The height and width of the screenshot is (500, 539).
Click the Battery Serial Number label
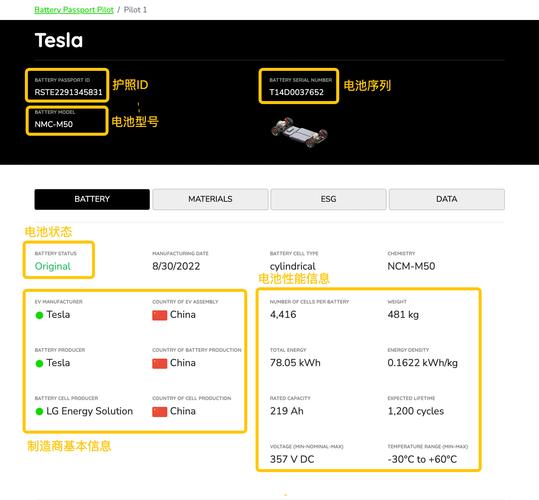click(300, 80)
